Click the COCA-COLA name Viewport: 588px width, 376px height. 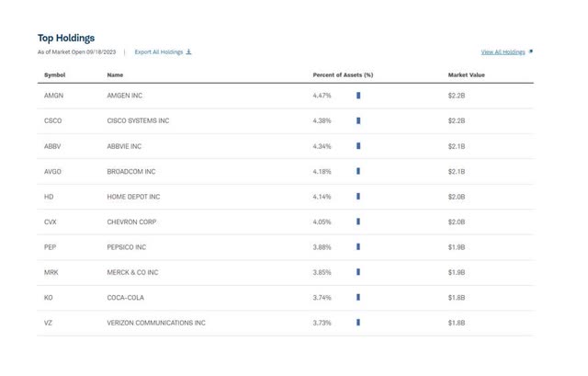[126, 298]
